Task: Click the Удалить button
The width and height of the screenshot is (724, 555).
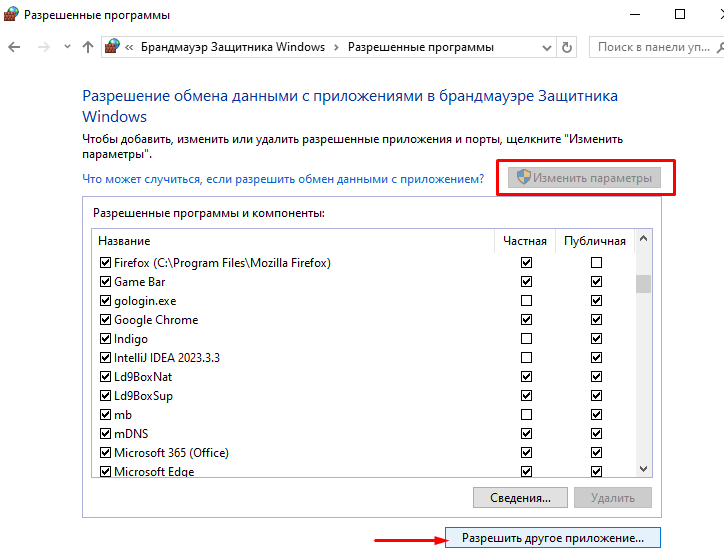Action: pos(613,498)
